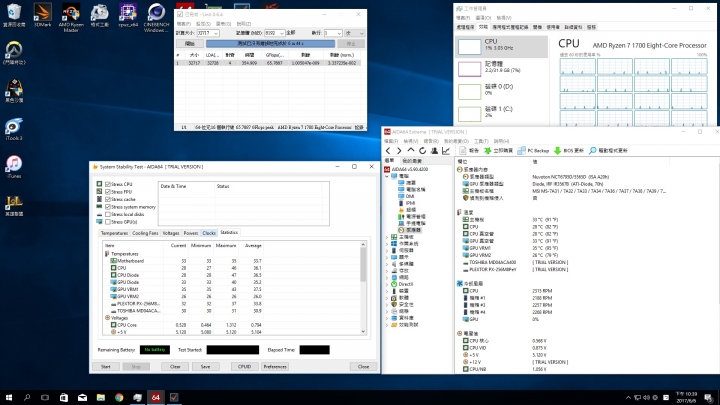The image size is (720, 405).
Task: Toggle Stress cache checkbox
Action: tap(108, 199)
